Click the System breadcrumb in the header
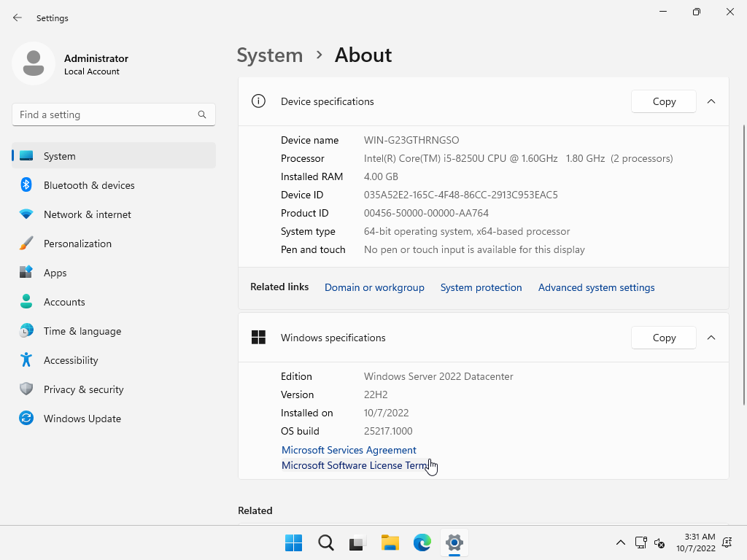The image size is (747, 560). point(270,55)
